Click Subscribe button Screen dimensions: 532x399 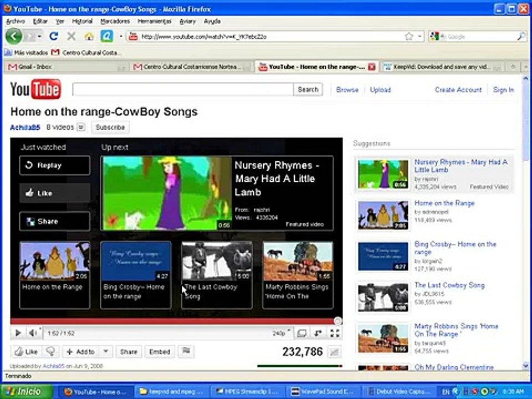[110, 127]
